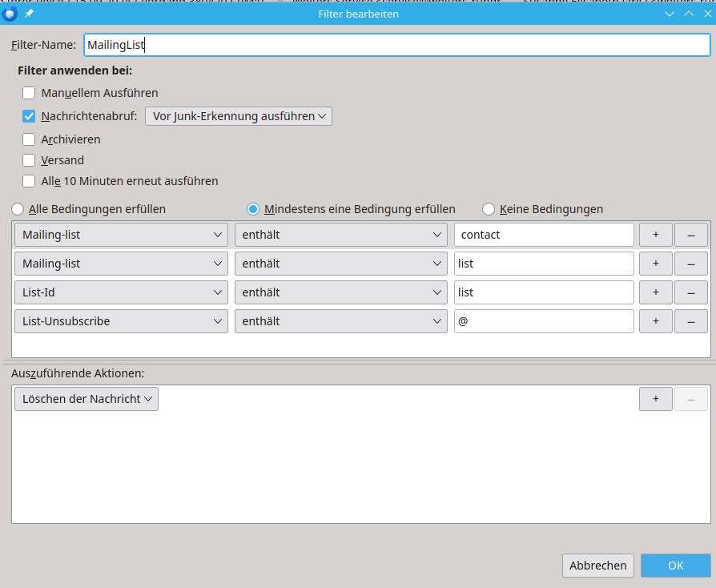This screenshot has height=588, width=716.
Task: Add condition after the contact row
Action: pyautogui.click(x=656, y=235)
